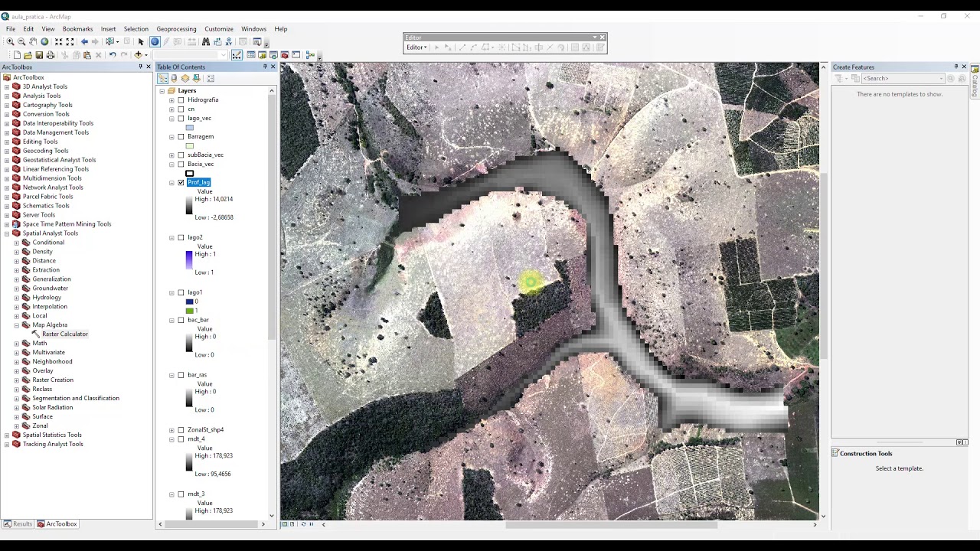980x551 pixels.
Task: Turn on the lago_vec layer
Action: (181, 119)
